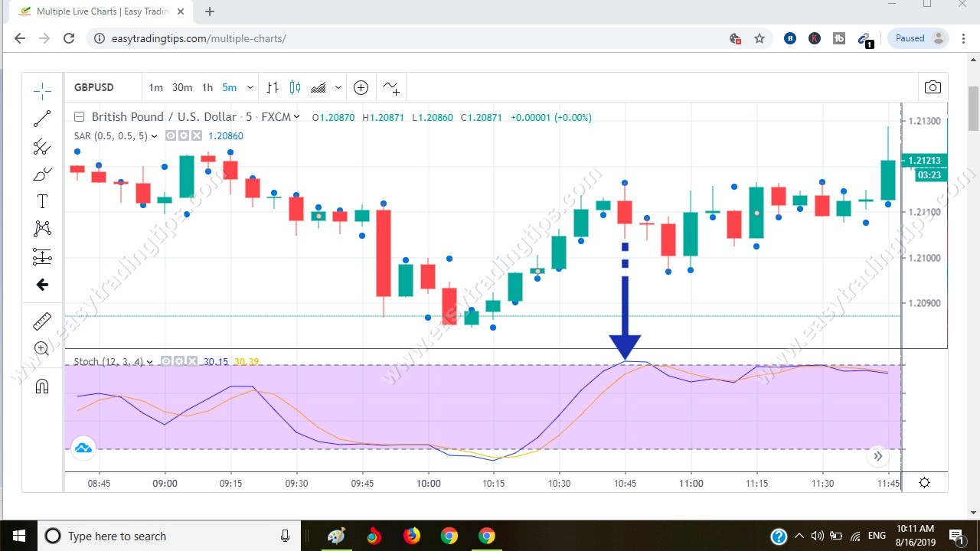
Task: Select the Text annotation tool
Action: (42, 201)
